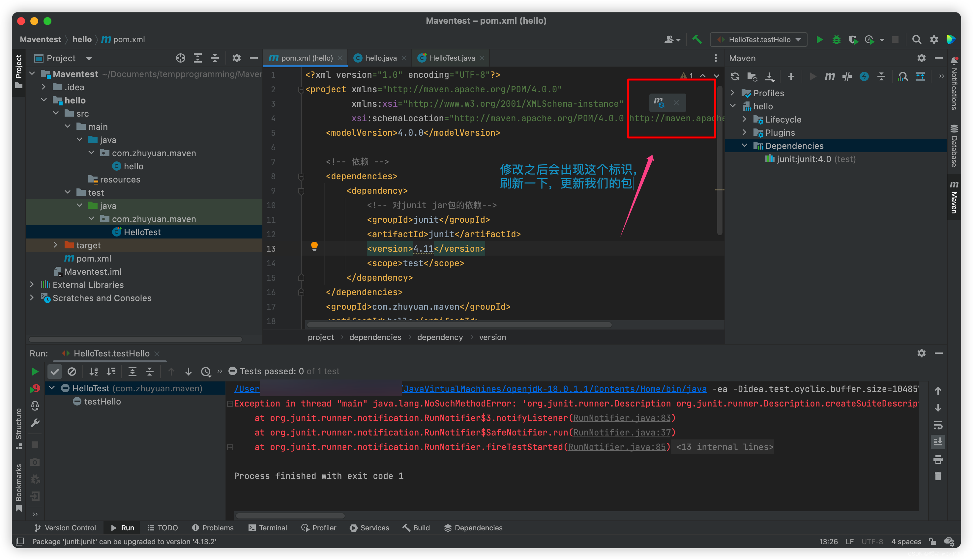Open RunNotifier.java:83 stack trace link
The image size is (973, 560).
click(x=622, y=418)
